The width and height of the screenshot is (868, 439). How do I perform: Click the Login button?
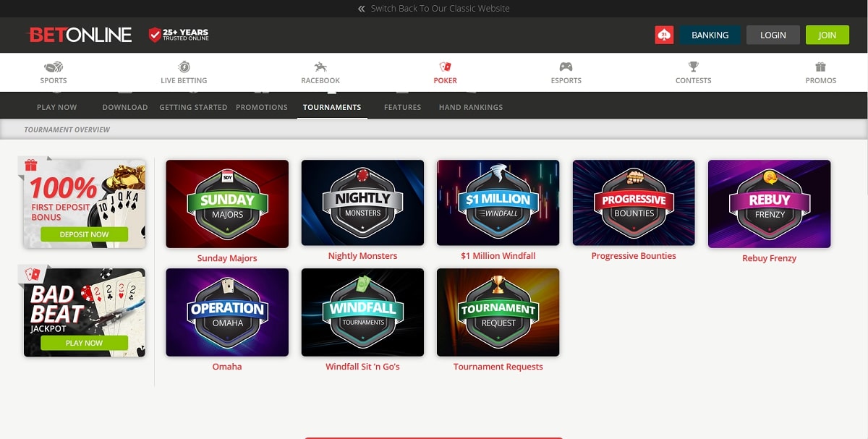pyautogui.click(x=773, y=35)
